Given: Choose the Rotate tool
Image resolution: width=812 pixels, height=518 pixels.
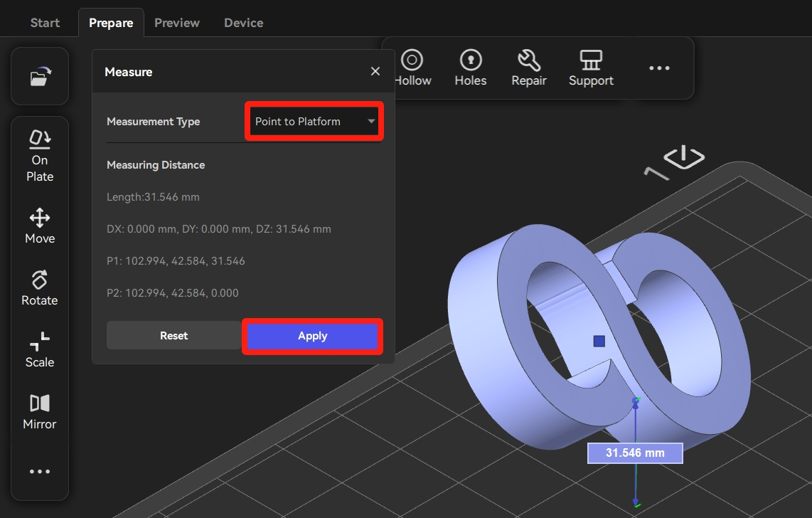Looking at the screenshot, I should click(x=40, y=288).
